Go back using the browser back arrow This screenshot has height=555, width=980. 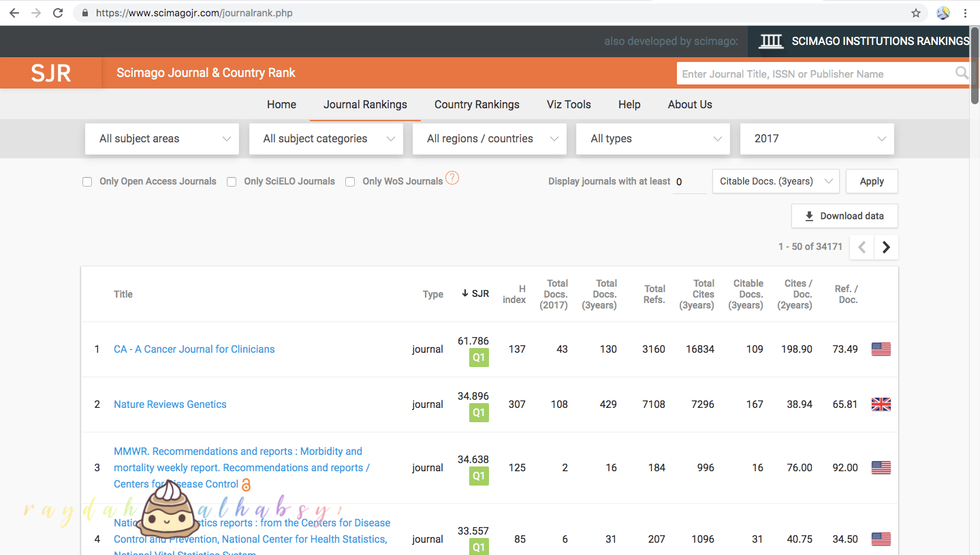[14, 13]
